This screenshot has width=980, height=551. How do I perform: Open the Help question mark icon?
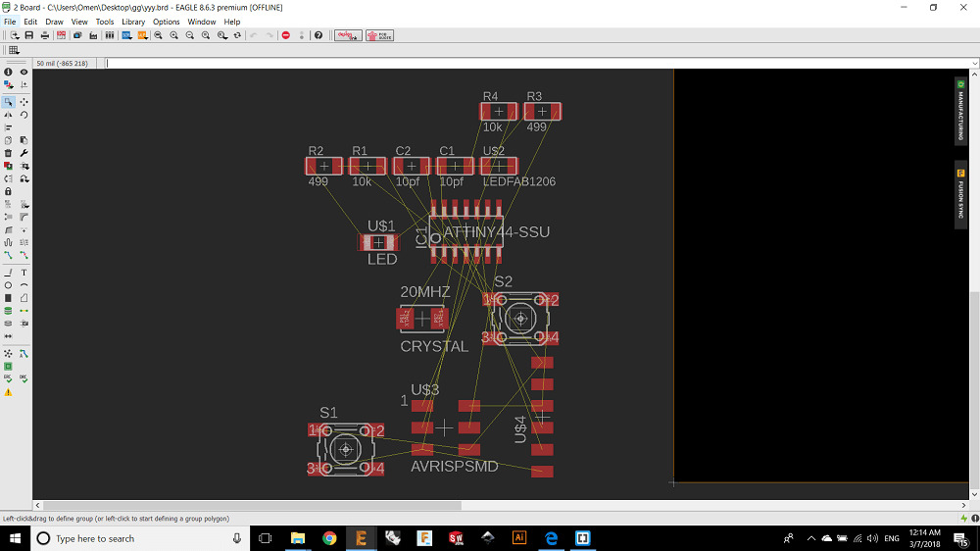click(318, 35)
